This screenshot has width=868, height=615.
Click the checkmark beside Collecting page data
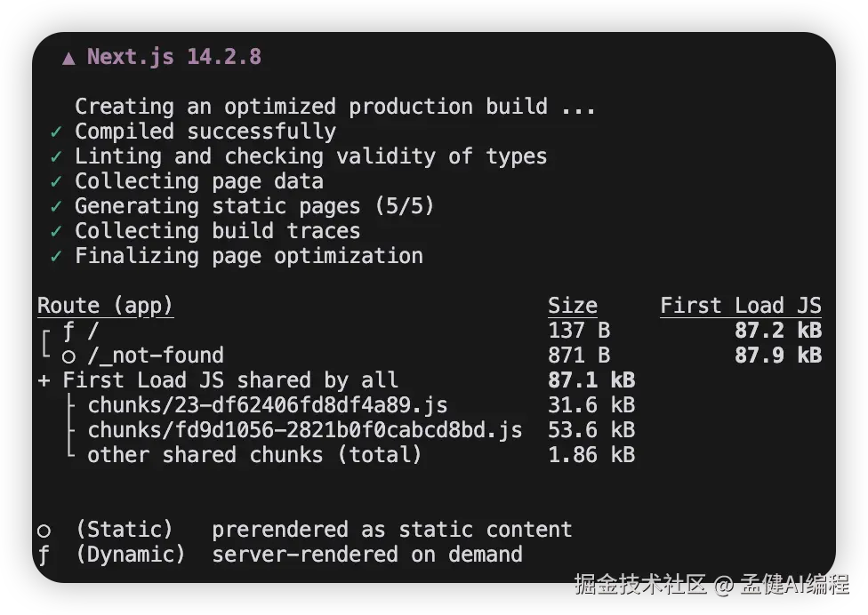(56, 182)
